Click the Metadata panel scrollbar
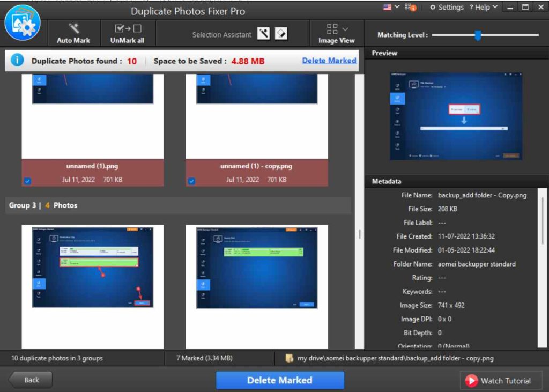This screenshot has width=549, height=392. click(x=542, y=221)
